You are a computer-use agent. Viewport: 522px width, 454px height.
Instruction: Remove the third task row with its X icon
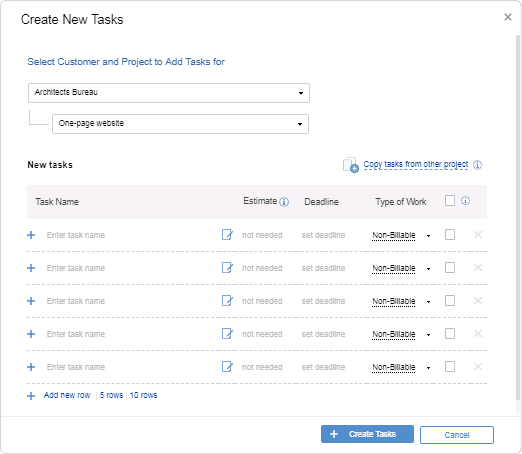click(x=478, y=301)
